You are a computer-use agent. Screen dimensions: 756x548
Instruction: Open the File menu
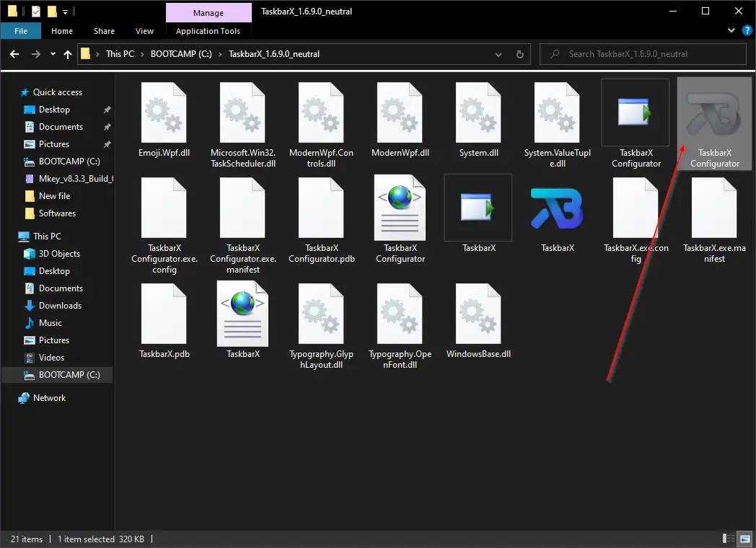21,31
